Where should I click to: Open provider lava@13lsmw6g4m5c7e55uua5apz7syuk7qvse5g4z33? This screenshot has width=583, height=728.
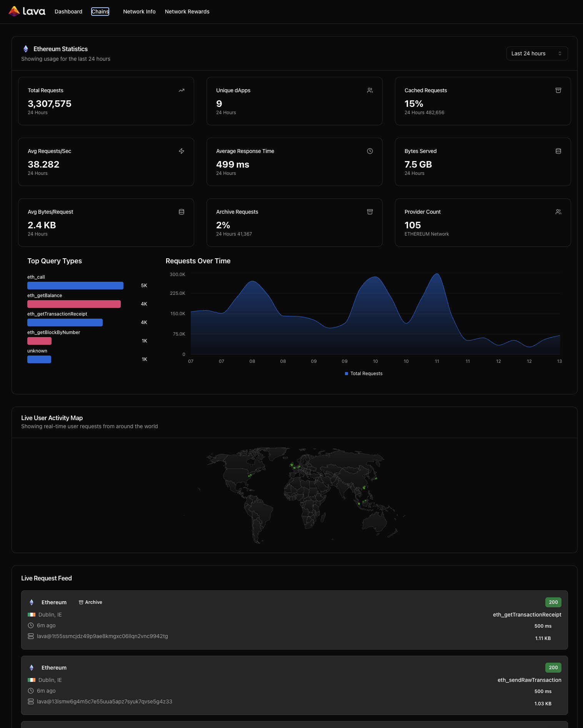tap(105, 701)
